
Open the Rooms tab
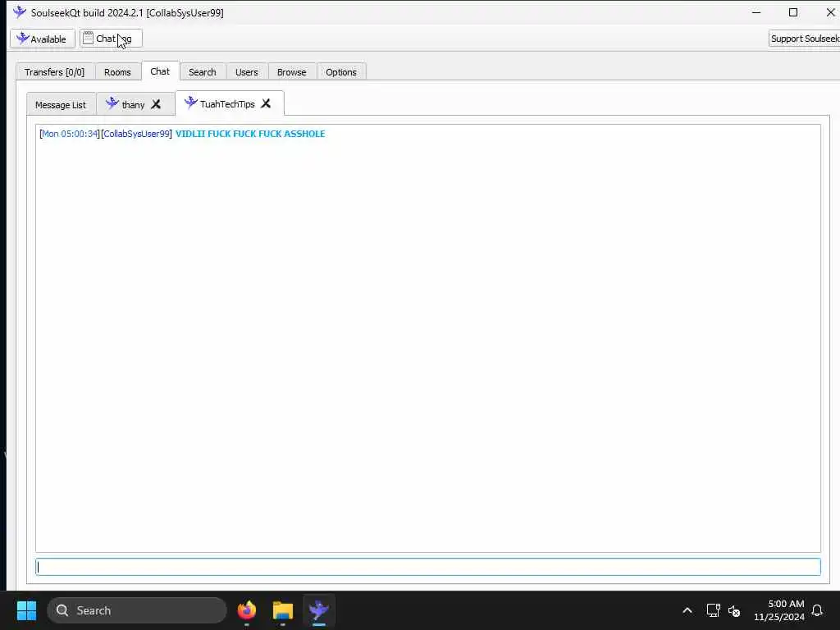tap(117, 72)
